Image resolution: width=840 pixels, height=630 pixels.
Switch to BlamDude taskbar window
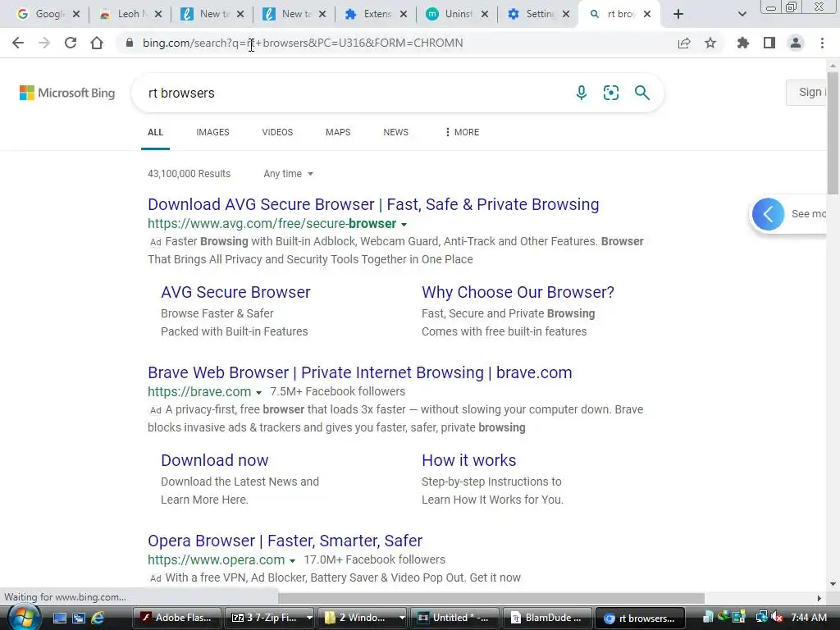[547, 618]
